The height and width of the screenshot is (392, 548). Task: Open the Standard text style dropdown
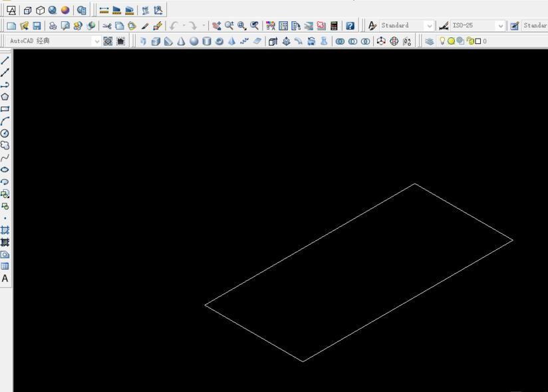429,26
